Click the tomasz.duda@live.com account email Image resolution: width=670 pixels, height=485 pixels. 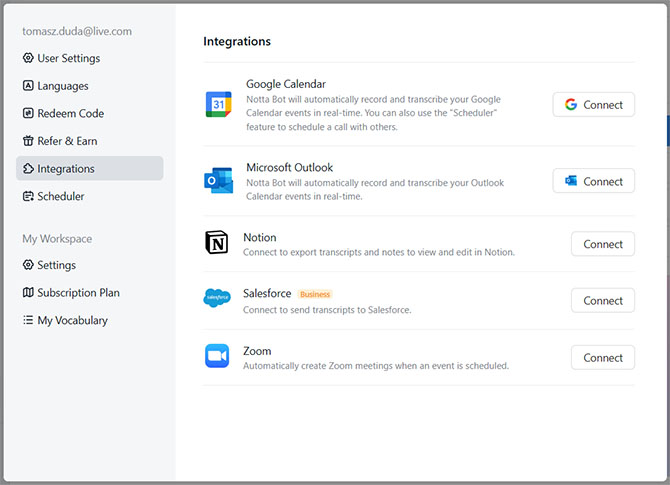[x=77, y=31]
